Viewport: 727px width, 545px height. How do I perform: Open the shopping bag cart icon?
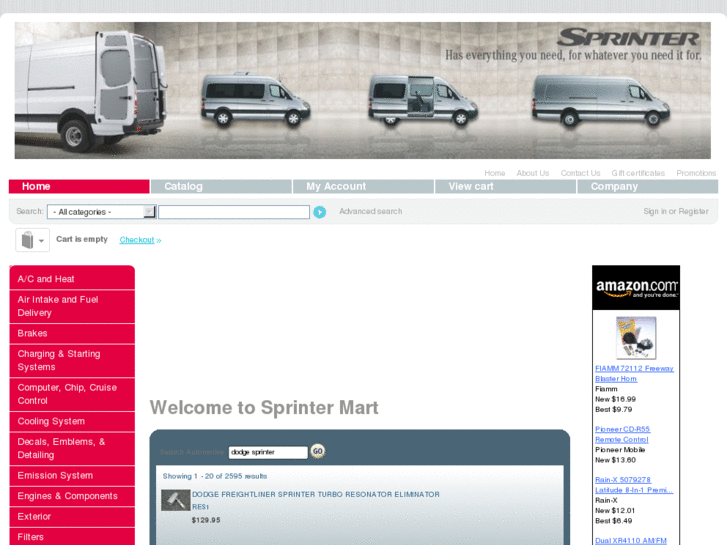click(x=28, y=240)
